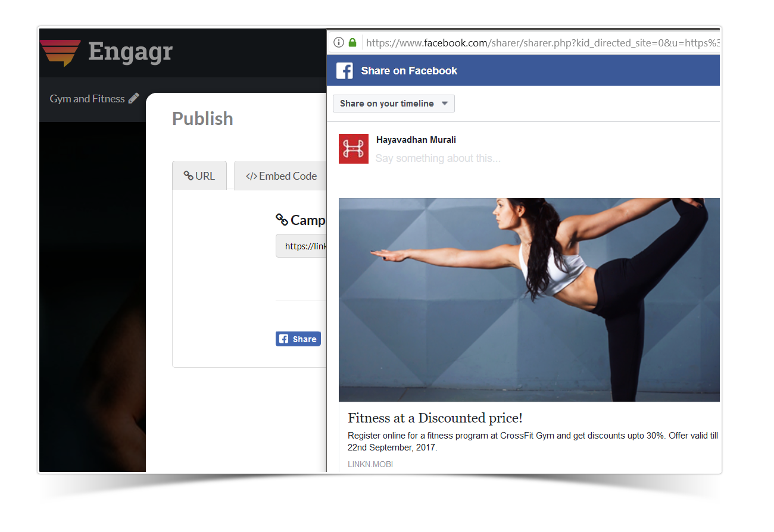Screen dimensions: 774x532
Task: Click the LINKN.MOBI domain text
Action: [370, 464]
